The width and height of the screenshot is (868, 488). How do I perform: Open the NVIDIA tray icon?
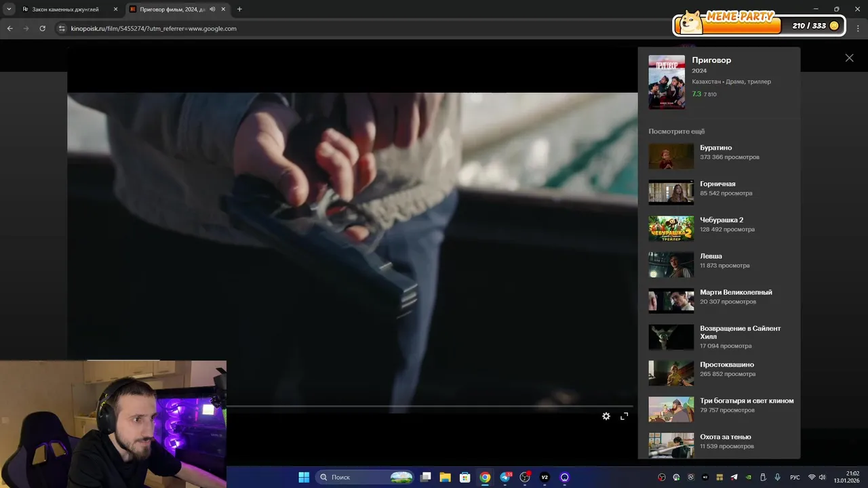click(x=748, y=477)
